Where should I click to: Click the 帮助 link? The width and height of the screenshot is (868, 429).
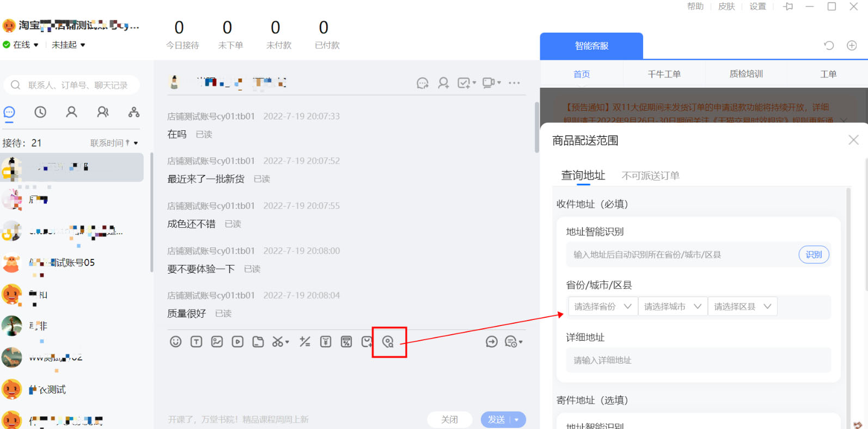695,7
